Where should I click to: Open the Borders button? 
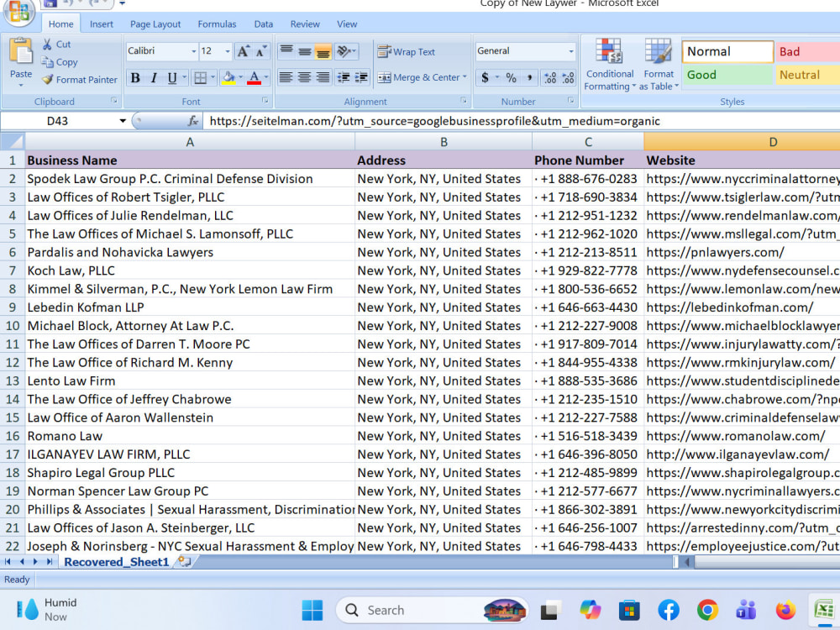pyautogui.click(x=201, y=77)
